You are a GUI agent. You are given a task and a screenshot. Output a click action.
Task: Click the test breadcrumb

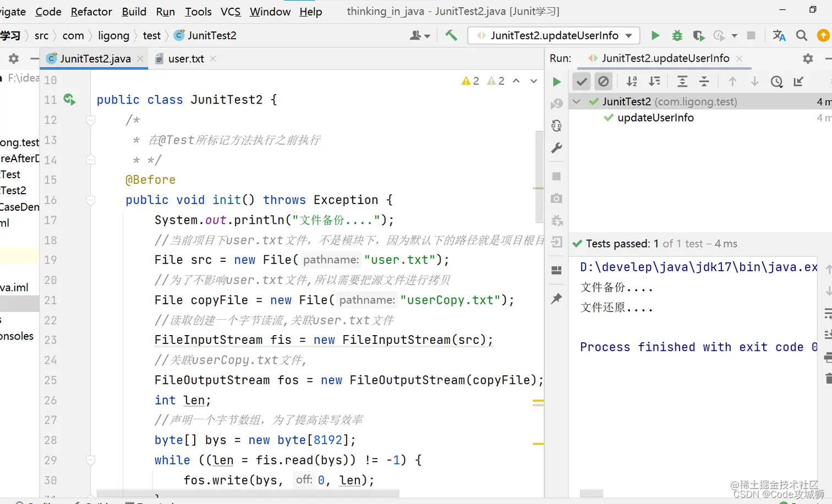point(151,36)
